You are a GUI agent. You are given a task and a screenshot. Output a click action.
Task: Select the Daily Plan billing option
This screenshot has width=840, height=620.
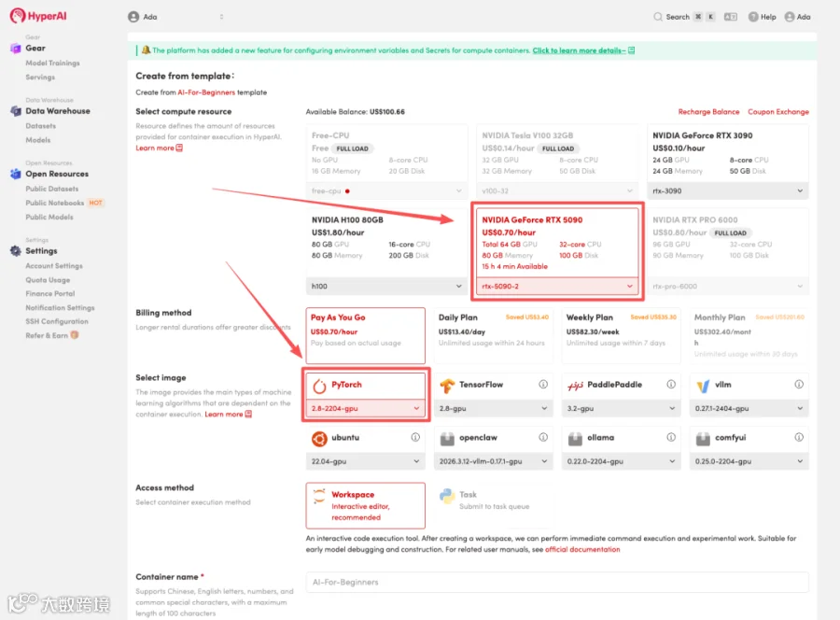tap(493, 335)
